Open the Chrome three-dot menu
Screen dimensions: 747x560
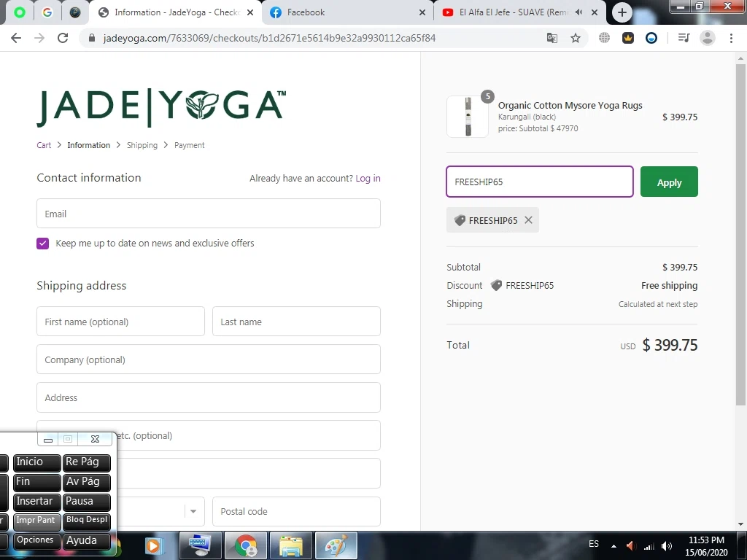pos(731,38)
